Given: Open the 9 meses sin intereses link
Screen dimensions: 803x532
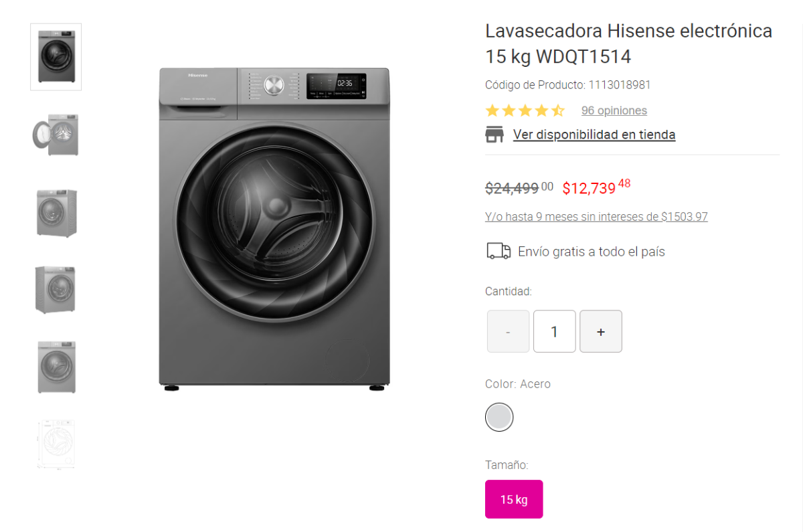Looking at the screenshot, I should click(596, 217).
